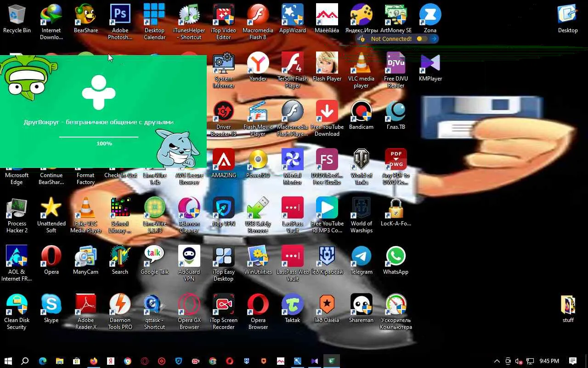Select the TerSoft Flash Player icon

pos(293,70)
